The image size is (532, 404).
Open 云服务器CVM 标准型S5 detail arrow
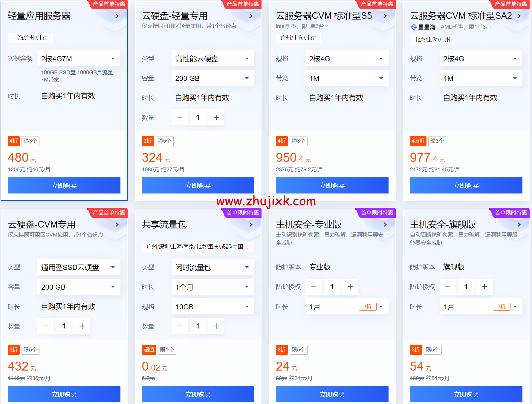click(385, 16)
